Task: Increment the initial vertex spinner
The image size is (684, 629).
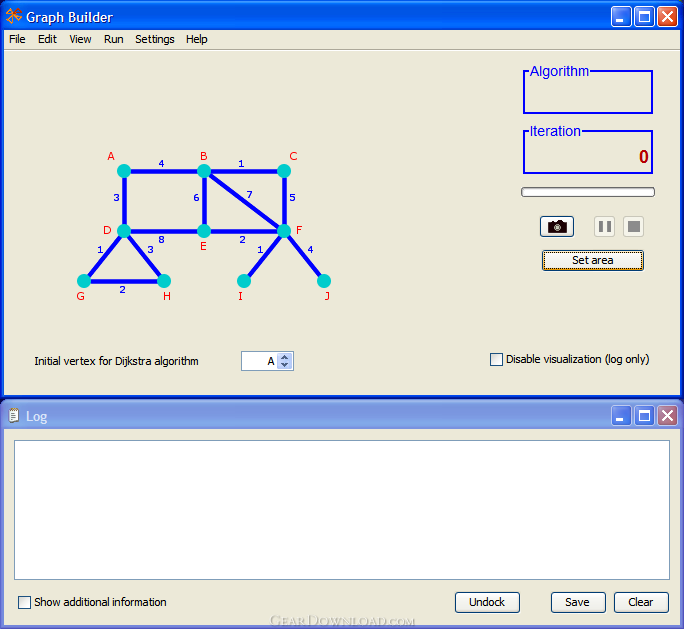Action: coord(285,357)
